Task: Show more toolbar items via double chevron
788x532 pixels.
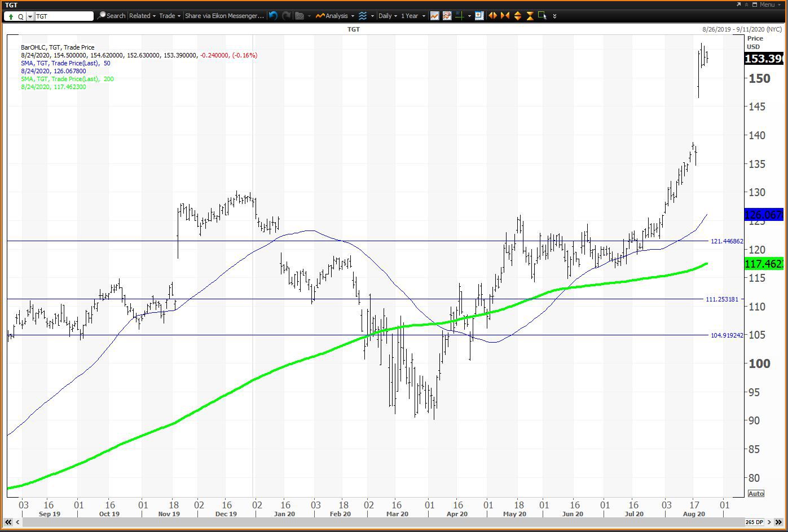Action: pyautogui.click(x=554, y=16)
